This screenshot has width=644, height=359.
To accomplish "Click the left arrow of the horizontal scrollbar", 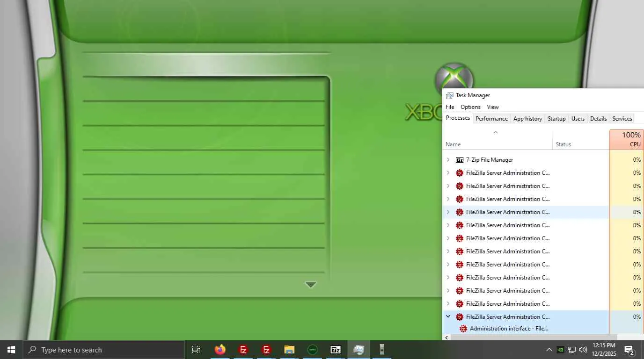I will (x=446, y=337).
